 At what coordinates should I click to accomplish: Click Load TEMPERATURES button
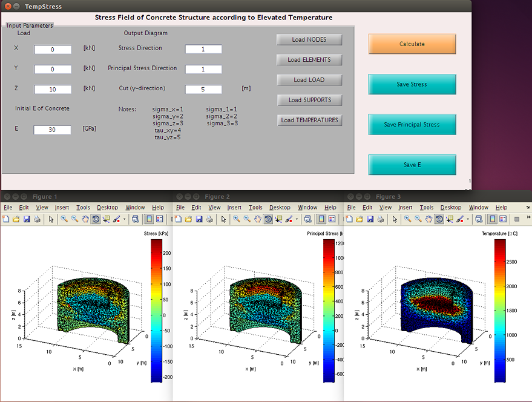pyautogui.click(x=309, y=120)
